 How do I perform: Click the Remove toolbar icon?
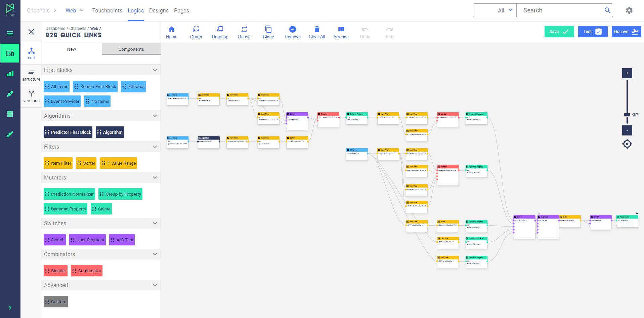[x=293, y=29]
